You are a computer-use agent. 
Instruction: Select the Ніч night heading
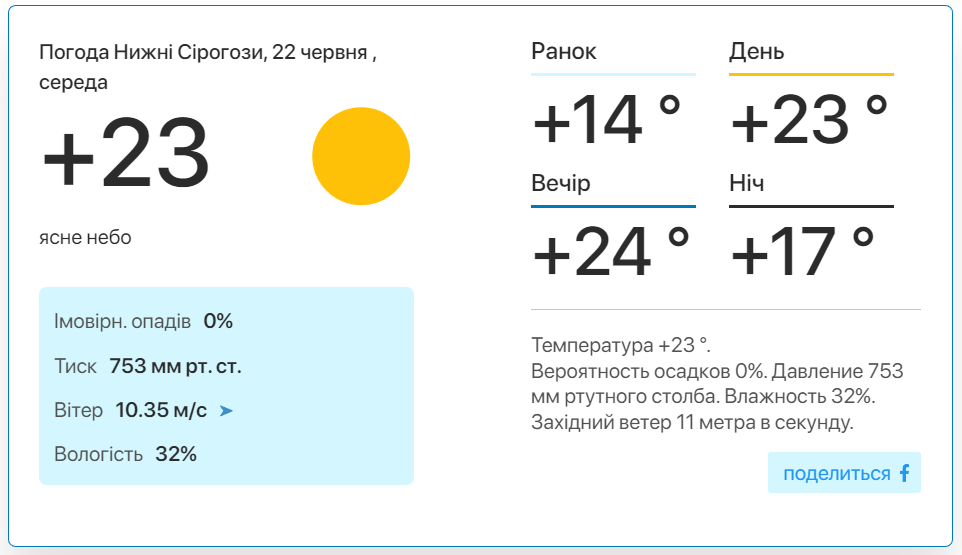[746, 183]
